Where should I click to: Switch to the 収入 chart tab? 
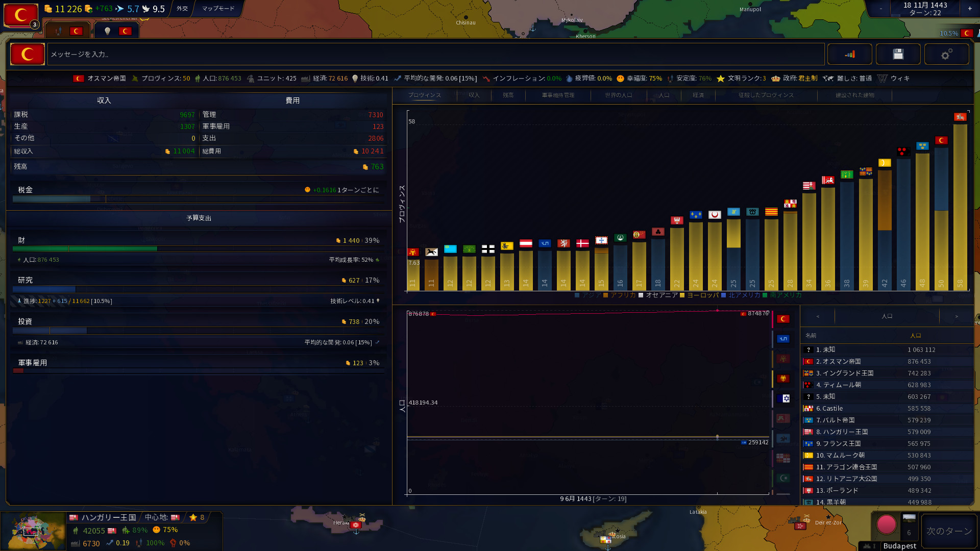tap(474, 95)
